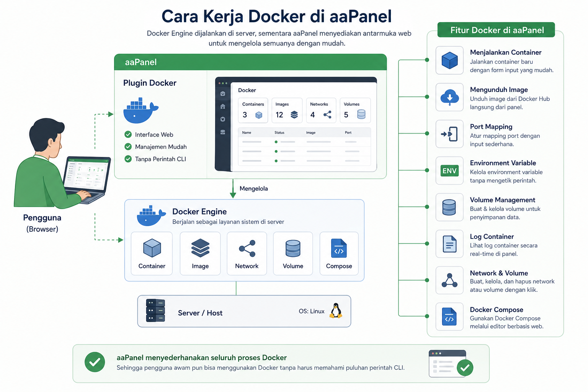Image resolution: width=588 pixels, height=392 pixels.
Task: Click the green check beside Interface Web
Action: [128, 134]
